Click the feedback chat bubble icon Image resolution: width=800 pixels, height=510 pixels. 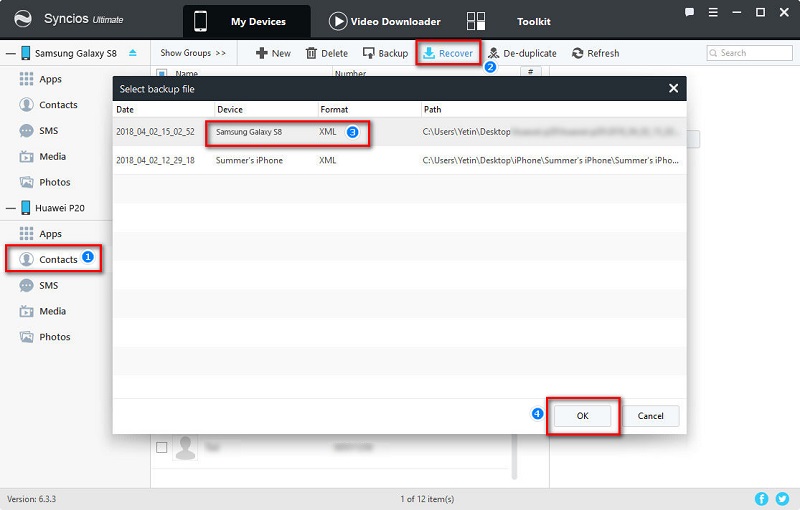click(689, 12)
